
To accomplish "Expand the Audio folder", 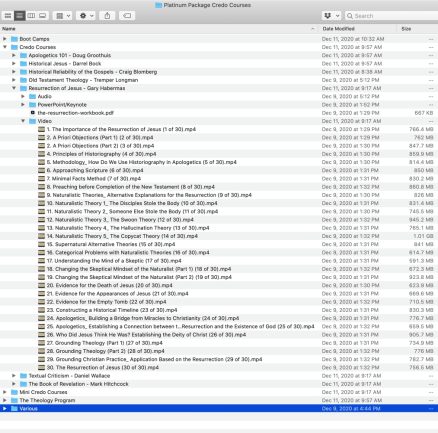I will (23, 96).
